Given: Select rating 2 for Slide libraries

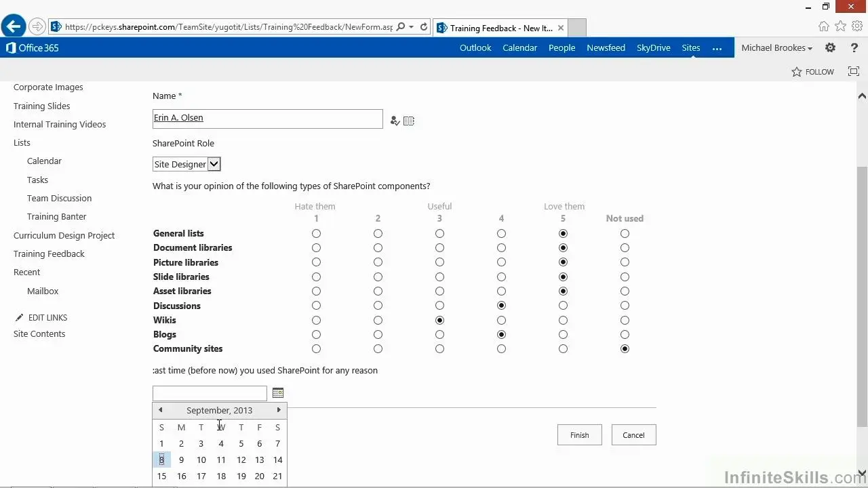Looking at the screenshot, I should point(378,277).
